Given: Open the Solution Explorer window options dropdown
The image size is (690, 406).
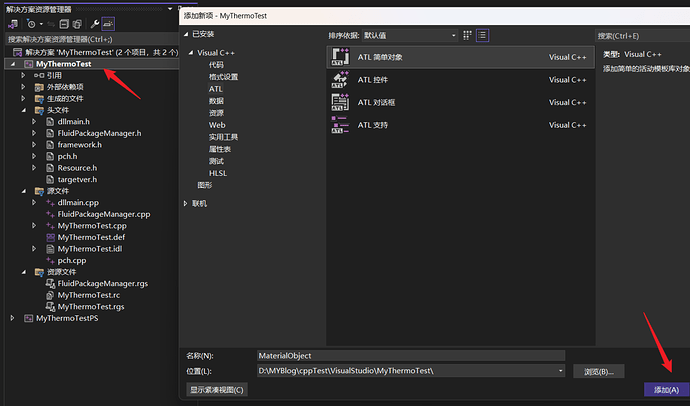Looking at the screenshot, I should pos(170,9).
